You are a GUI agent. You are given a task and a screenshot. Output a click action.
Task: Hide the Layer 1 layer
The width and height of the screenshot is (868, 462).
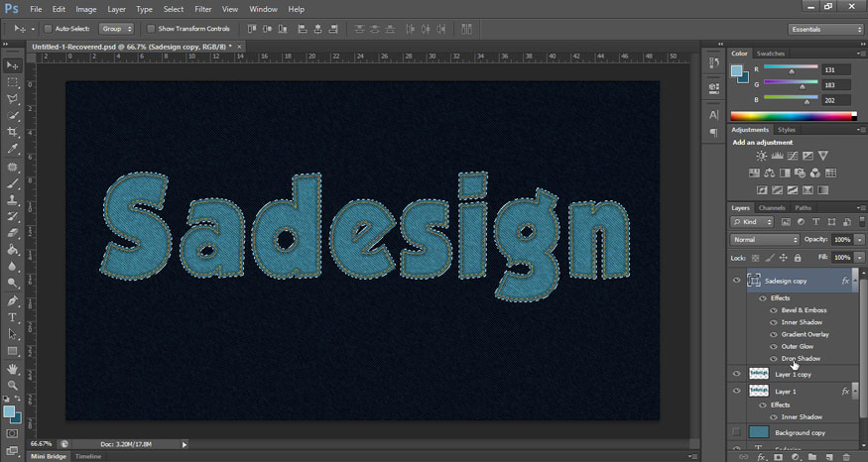pos(737,392)
